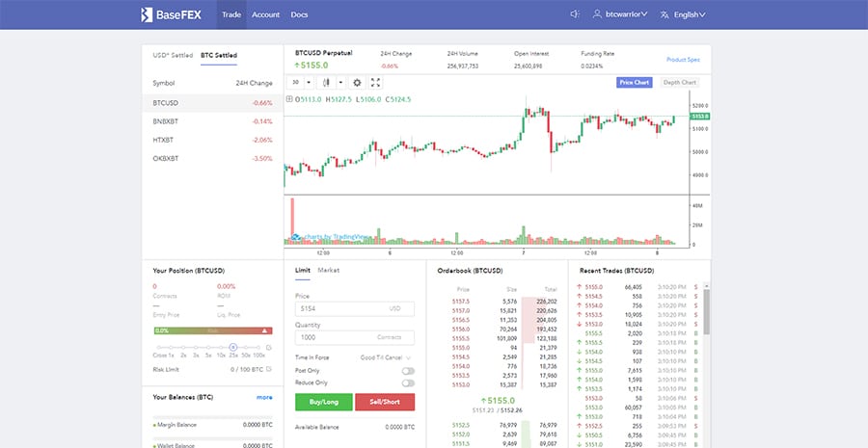Open the Product Spec link
Image resolution: width=868 pixels, height=448 pixels.
pyautogui.click(x=682, y=60)
